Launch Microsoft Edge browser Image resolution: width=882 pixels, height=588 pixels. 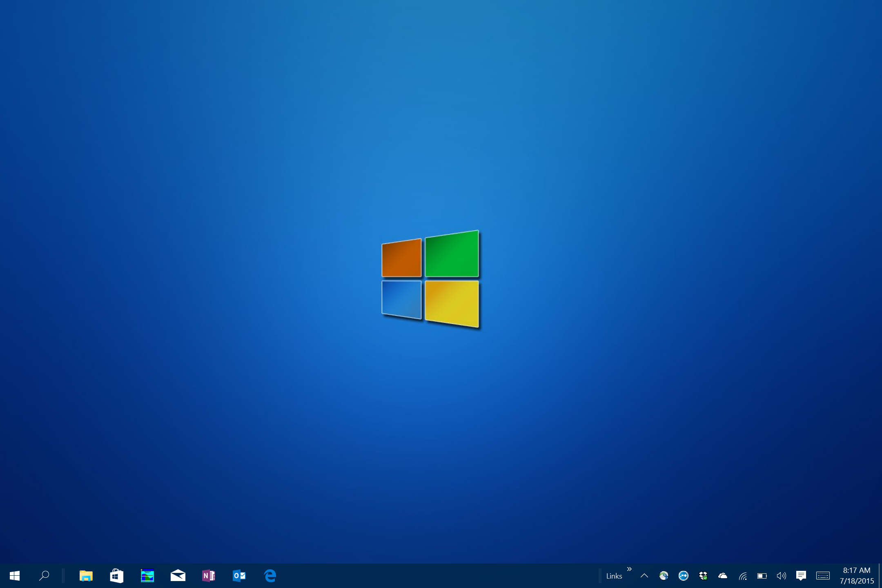270,576
